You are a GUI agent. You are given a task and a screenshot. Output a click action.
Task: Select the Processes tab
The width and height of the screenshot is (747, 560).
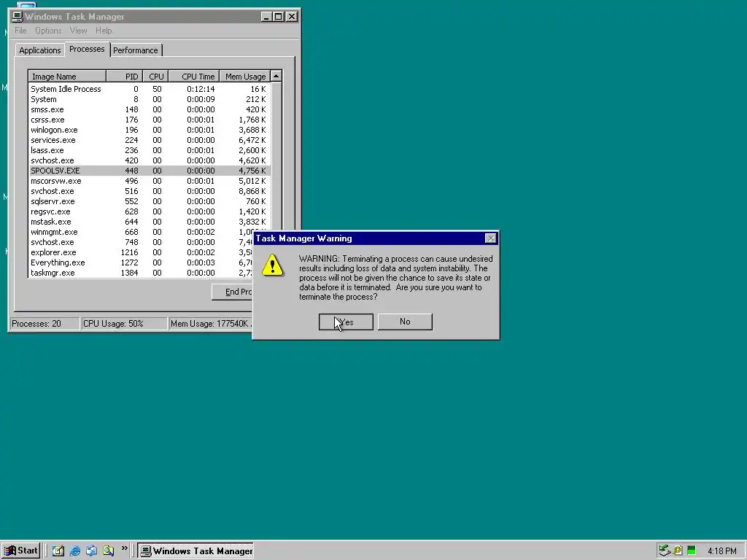coord(87,49)
